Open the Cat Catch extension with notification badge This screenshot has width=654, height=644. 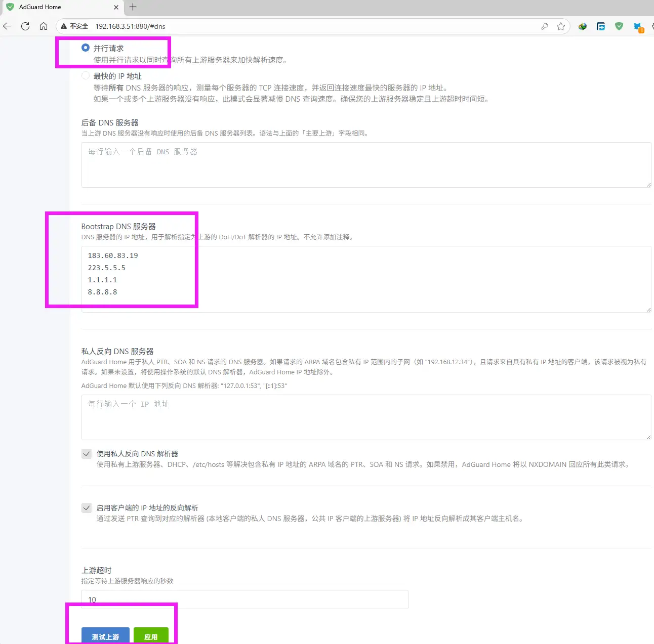pos(637,26)
